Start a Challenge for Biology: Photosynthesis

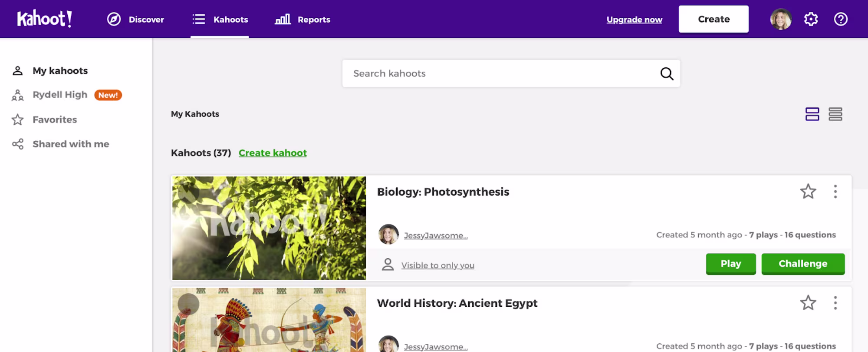[x=803, y=264]
